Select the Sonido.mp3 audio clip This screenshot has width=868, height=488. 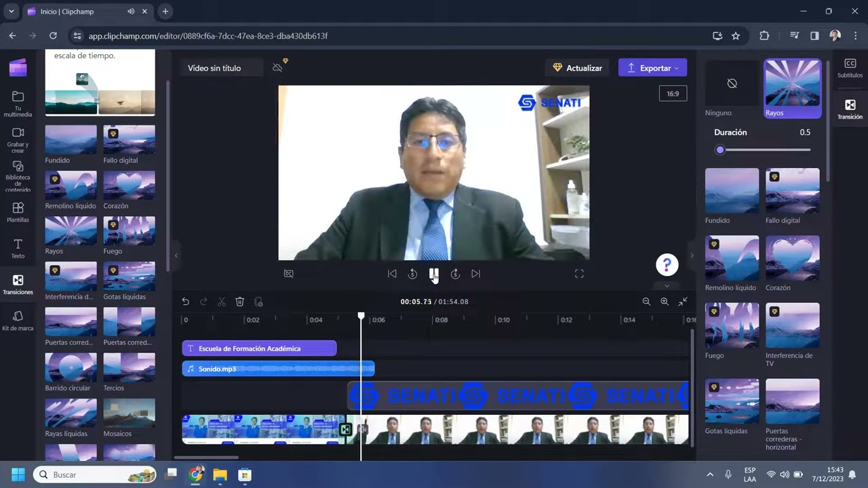[278, 369]
